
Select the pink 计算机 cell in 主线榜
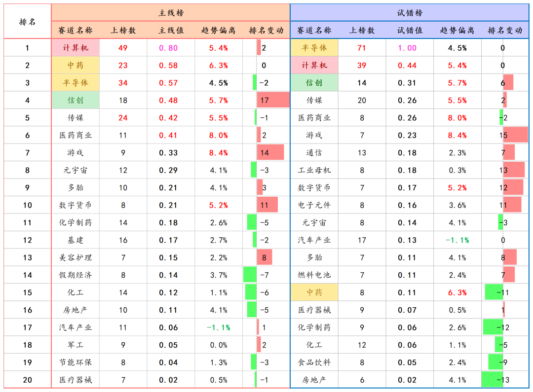tap(76, 48)
